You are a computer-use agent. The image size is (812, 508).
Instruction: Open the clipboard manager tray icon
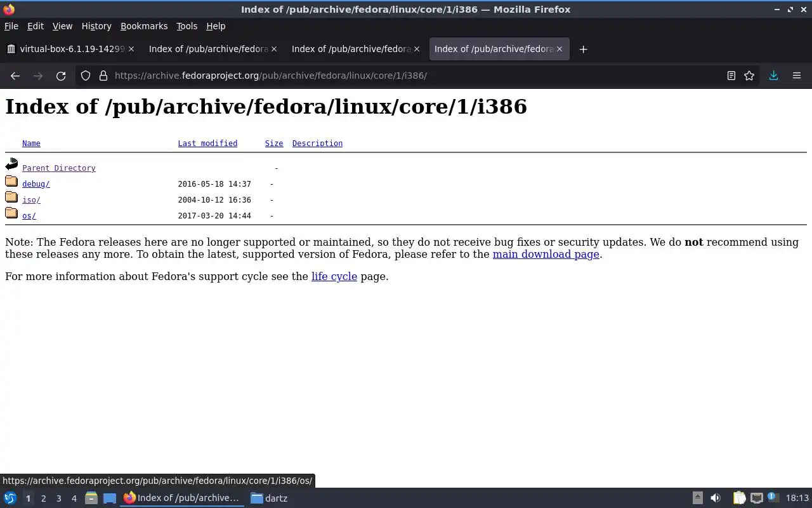[739, 498]
